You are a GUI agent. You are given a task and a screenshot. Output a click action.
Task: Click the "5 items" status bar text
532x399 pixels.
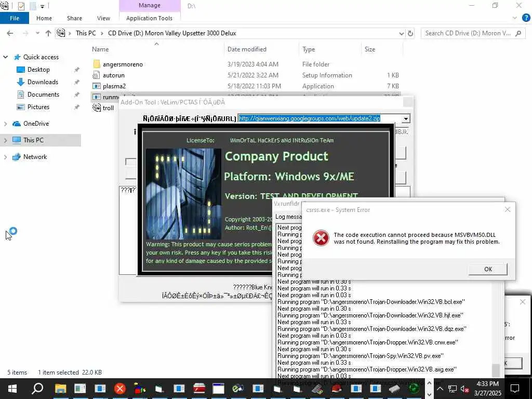17,373
